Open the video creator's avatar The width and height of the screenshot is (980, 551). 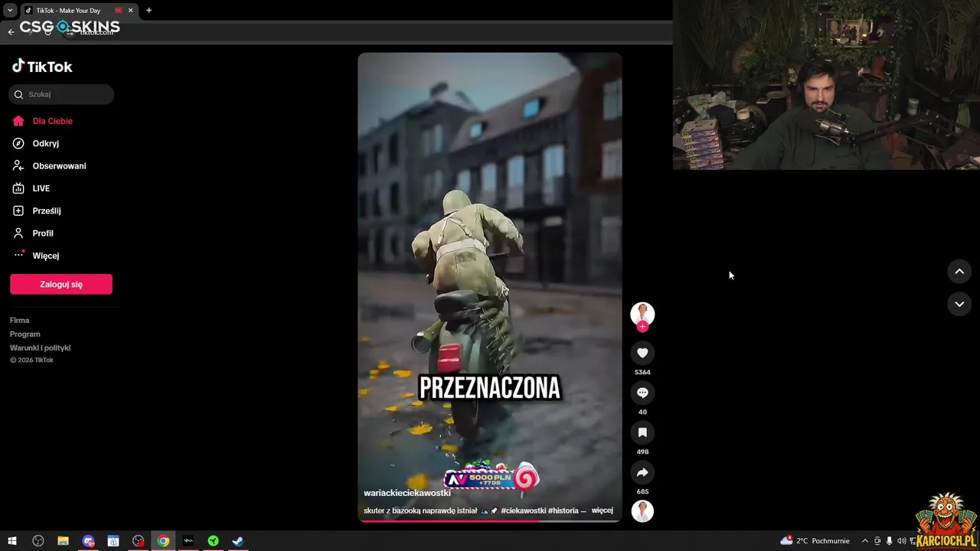pos(642,314)
